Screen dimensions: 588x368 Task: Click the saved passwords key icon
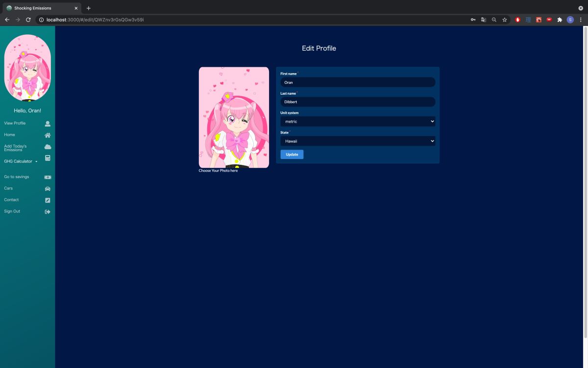pyautogui.click(x=473, y=20)
